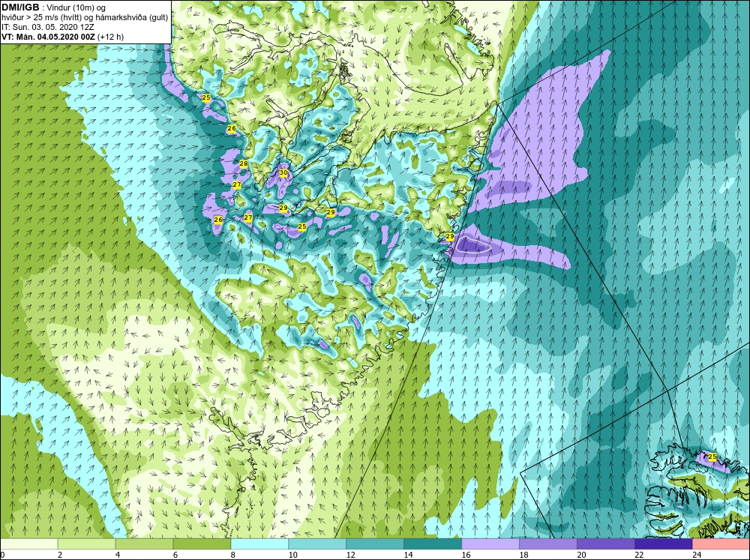Click the turquoise 10–12 m/s legend swatch
The height and width of the screenshot is (560, 750).
point(317,544)
